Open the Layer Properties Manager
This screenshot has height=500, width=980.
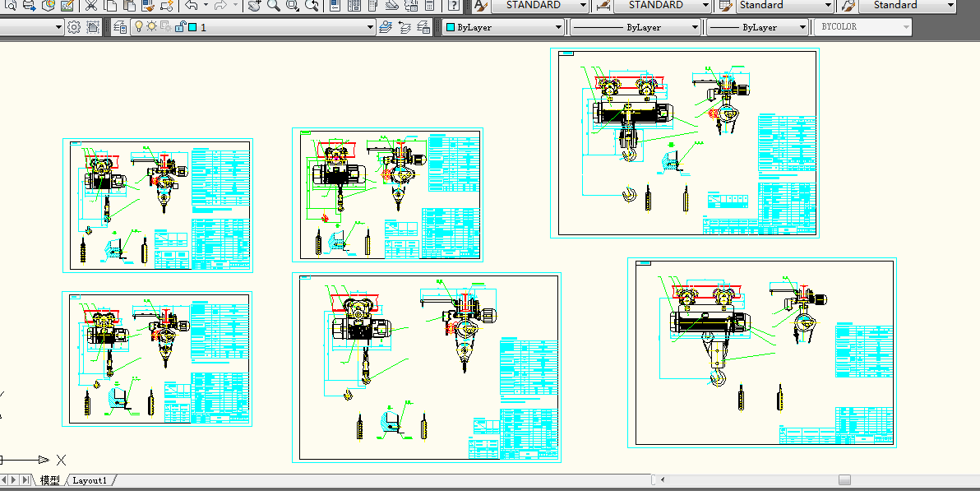pos(121,27)
